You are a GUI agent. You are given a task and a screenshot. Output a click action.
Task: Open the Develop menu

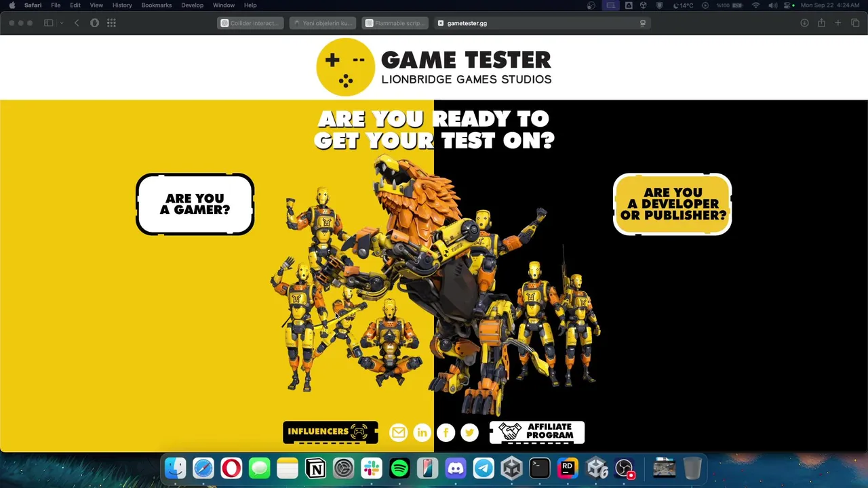(x=192, y=5)
